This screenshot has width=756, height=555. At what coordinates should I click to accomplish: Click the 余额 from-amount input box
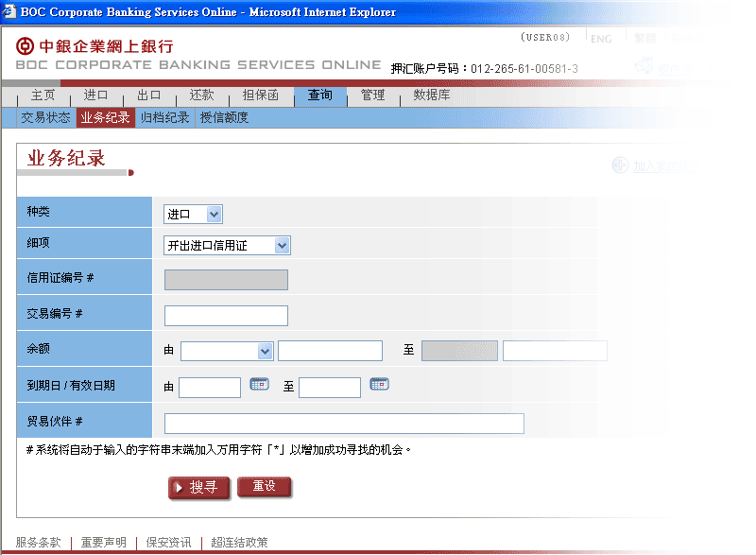coord(330,352)
